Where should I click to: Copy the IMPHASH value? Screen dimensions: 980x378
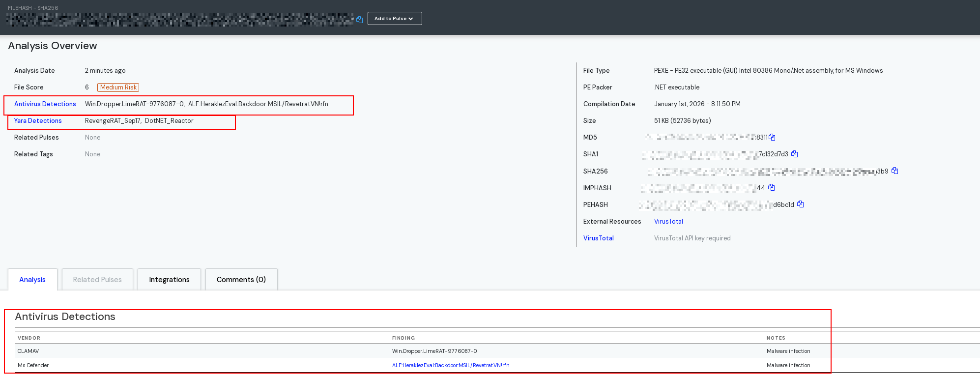[x=772, y=187]
